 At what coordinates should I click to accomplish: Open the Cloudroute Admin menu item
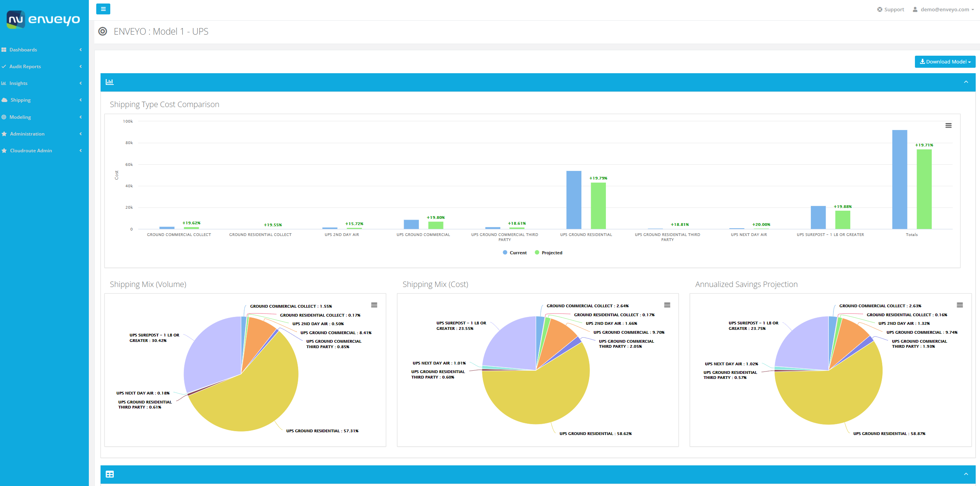click(44, 151)
